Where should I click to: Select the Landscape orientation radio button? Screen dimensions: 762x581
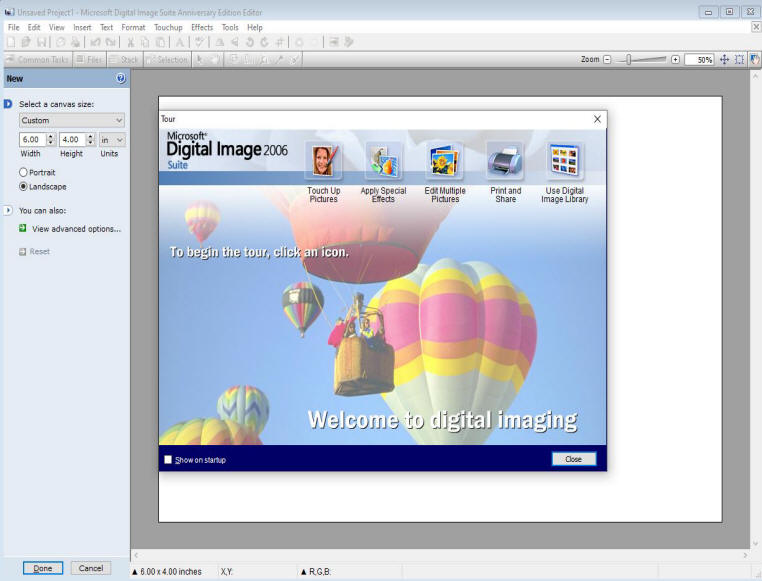[x=23, y=186]
